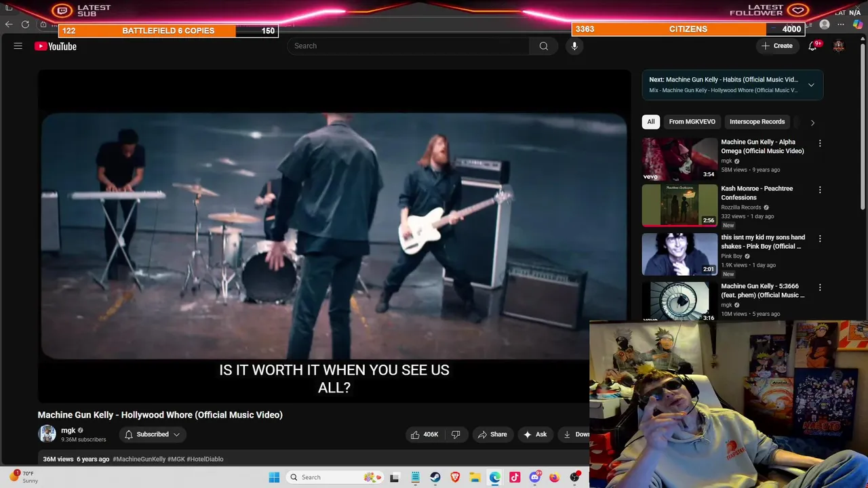Open the #MGK hashtag link
The width and height of the screenshot is (868, 488).
point(176,459)
